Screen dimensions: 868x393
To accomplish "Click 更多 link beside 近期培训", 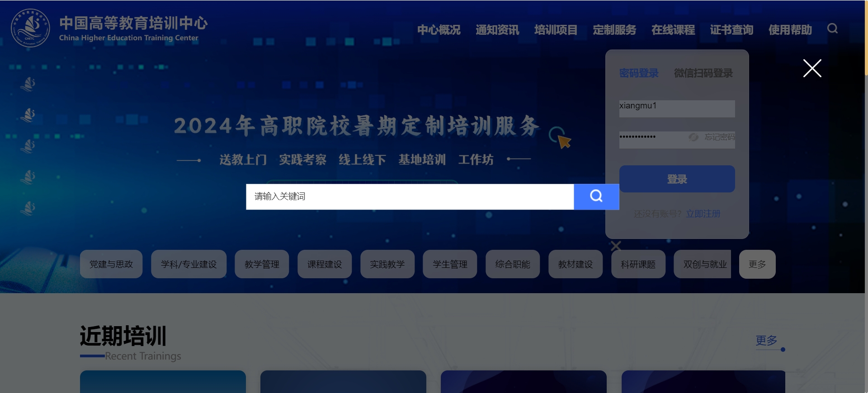I will (x=766, y=340).
